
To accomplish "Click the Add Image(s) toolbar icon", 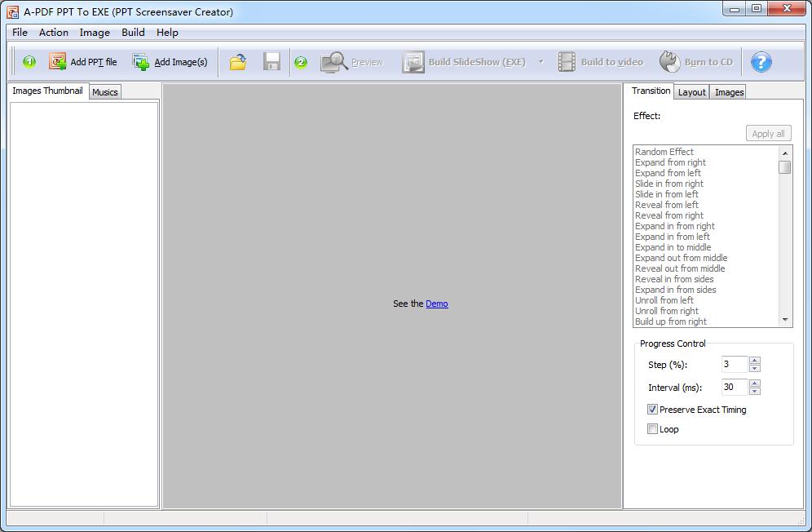I will point(140,62).
